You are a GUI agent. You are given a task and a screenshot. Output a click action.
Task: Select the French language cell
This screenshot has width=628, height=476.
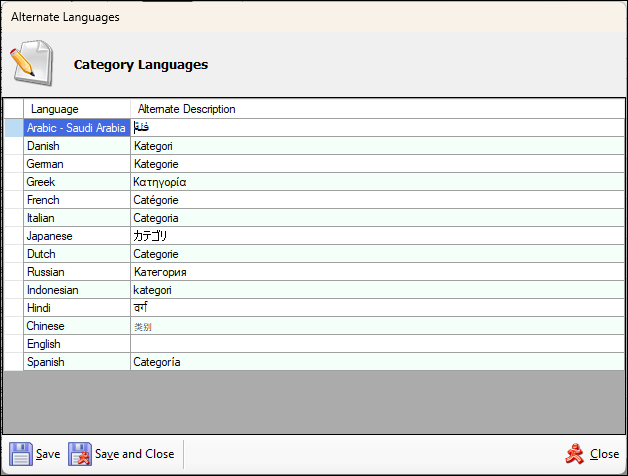coord(77,200)
